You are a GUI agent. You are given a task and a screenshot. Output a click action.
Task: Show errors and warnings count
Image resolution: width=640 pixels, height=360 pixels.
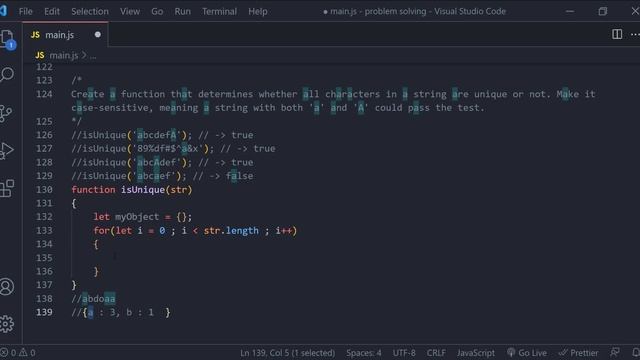[18, 353]
